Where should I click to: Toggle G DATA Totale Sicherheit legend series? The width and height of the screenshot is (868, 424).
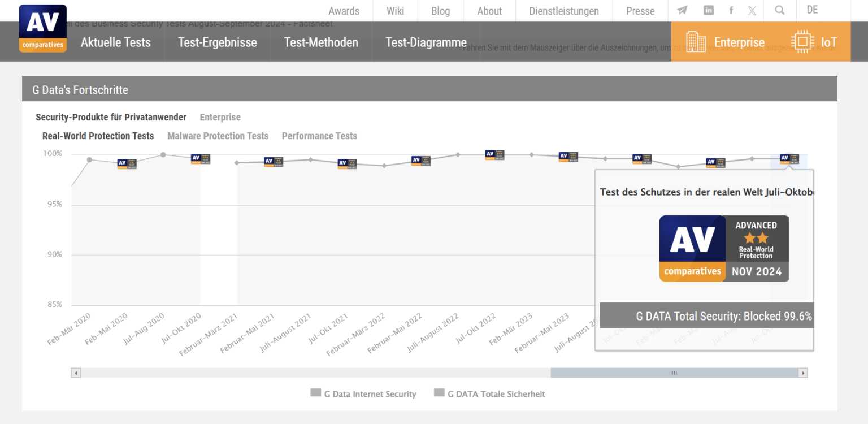click(x=489, y=394)
